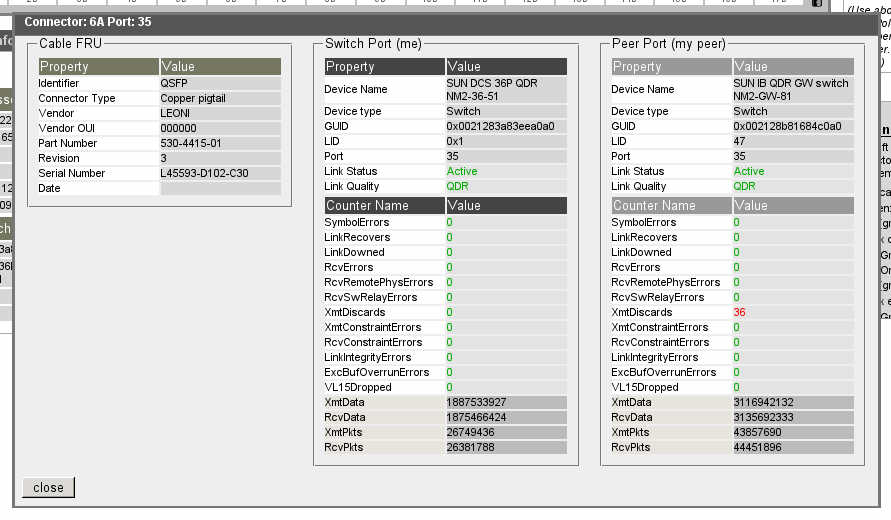Click the XmtDiscards value 0 in Switch Port
Screen dimensions: 891x520
pos(449,312)
